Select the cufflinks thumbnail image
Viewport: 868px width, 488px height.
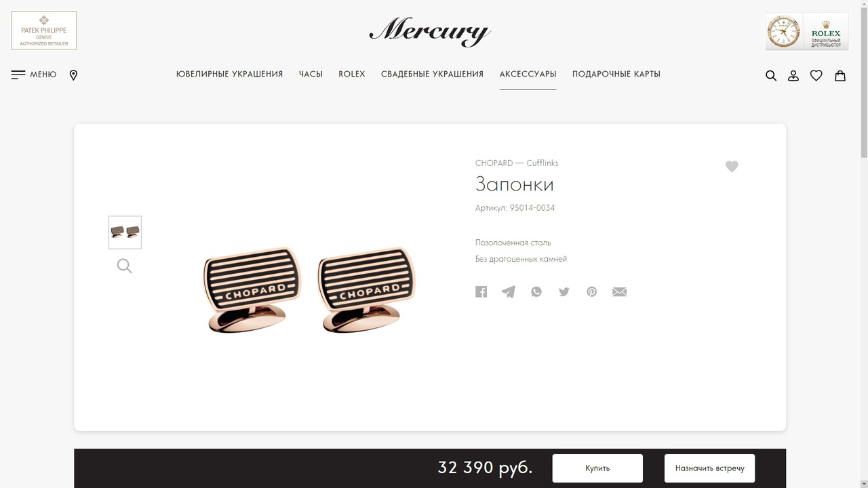click(x=125, y=232)
